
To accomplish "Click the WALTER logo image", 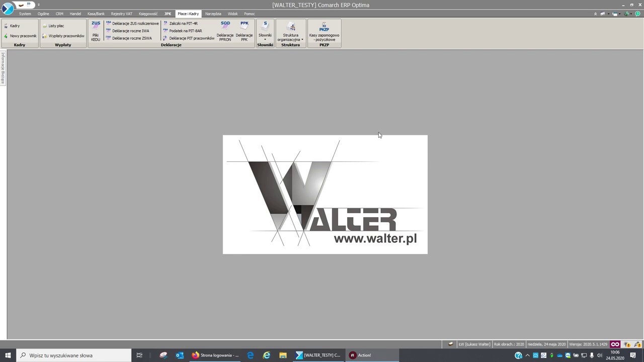I will [x=325, y=195].
